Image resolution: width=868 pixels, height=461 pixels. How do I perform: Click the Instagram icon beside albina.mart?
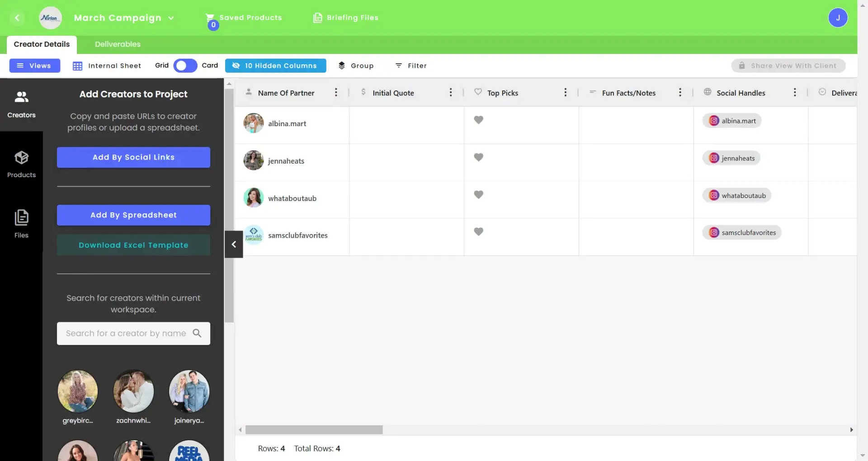(x=713, y=120)
